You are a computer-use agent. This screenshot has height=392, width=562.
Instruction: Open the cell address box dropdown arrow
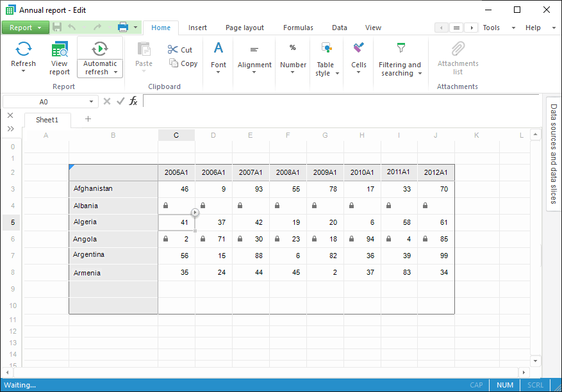(x=92, y=102)
